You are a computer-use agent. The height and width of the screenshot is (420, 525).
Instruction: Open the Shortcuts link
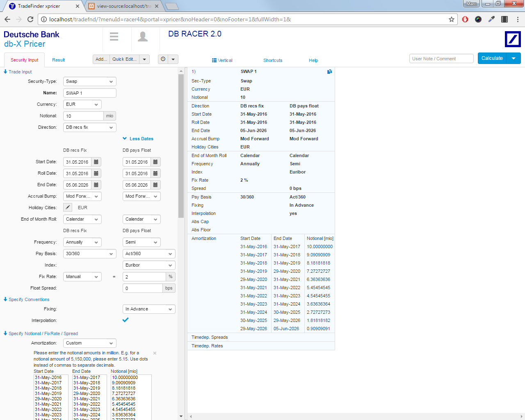273,60
